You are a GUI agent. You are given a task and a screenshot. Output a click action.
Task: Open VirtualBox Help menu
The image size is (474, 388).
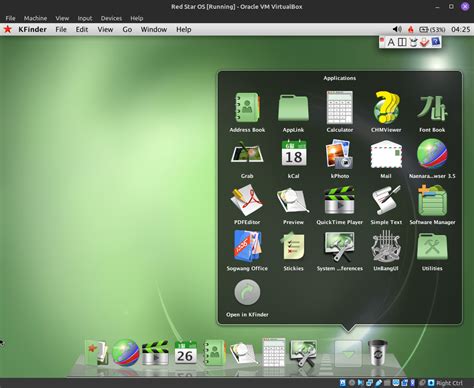click(x=137, y=18)
